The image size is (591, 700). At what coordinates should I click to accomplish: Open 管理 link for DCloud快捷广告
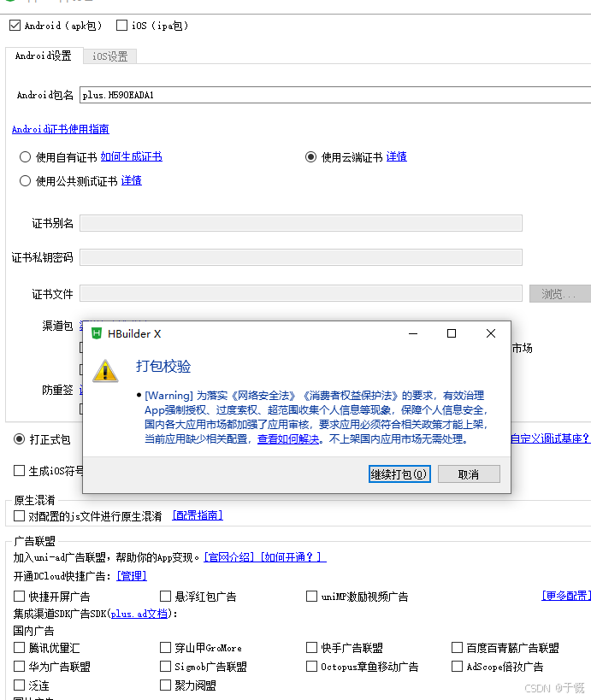click(x=132, y=576)
